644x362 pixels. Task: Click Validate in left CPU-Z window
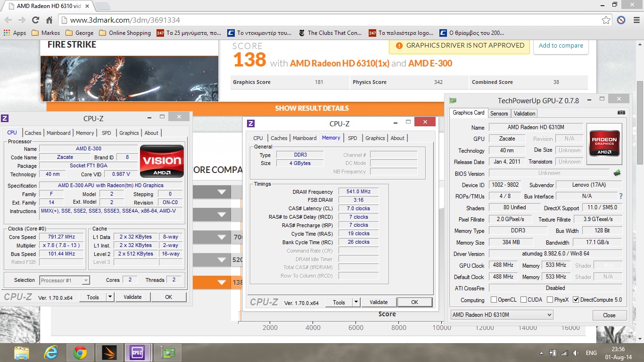132,297
